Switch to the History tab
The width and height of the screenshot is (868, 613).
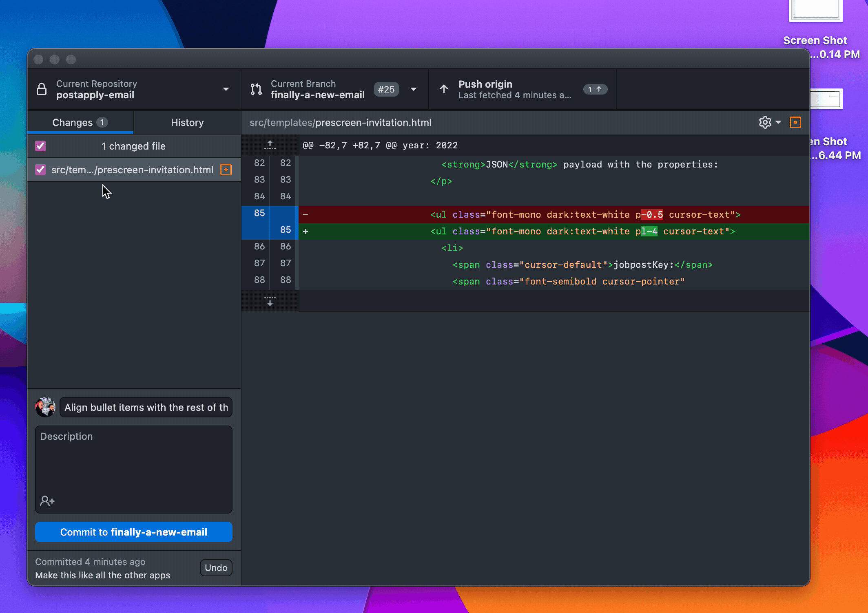[x=187, y=122]
